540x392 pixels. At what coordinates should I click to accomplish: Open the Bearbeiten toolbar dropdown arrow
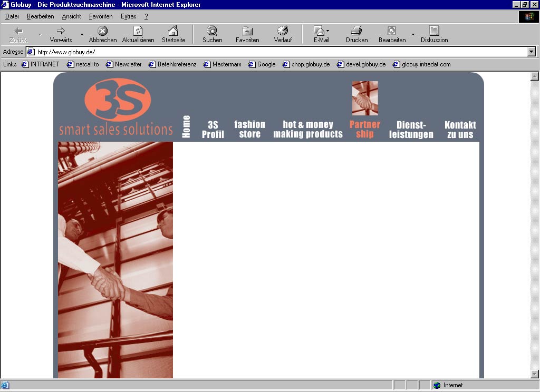pos(413,34)
